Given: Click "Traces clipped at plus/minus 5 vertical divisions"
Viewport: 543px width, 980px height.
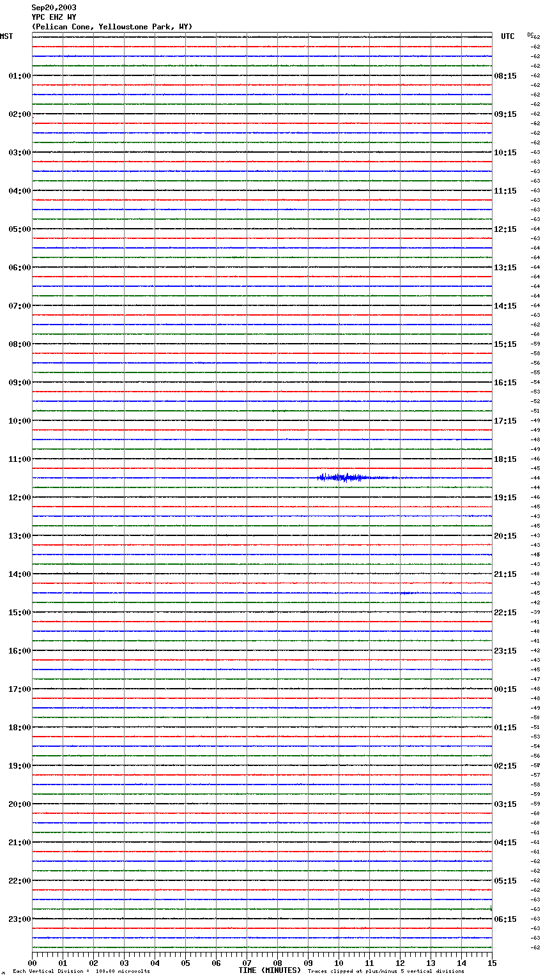Looking at the screenshot, I should pyautogui.click(x=386, y=971).
